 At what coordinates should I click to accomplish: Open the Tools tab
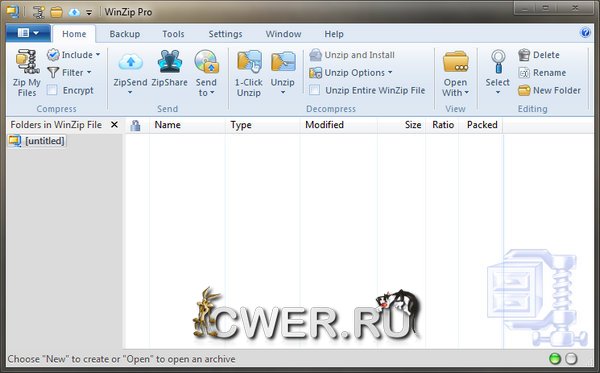coord(173,34)
